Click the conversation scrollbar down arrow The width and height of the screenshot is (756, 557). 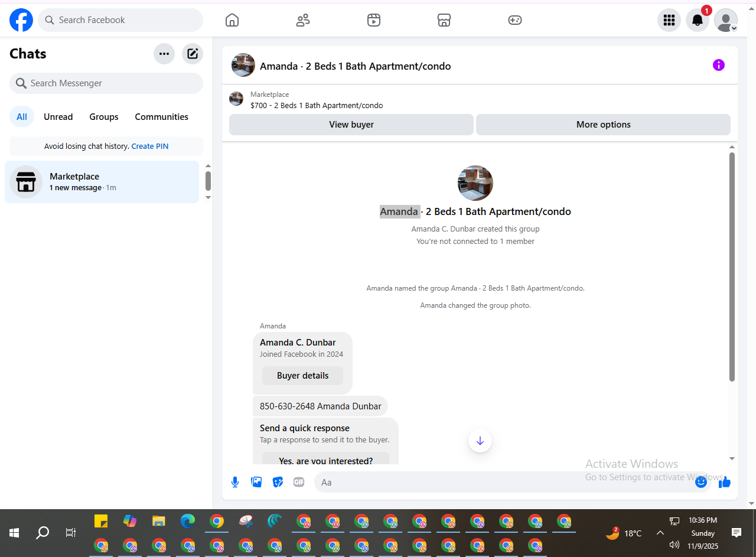[732, 458]
